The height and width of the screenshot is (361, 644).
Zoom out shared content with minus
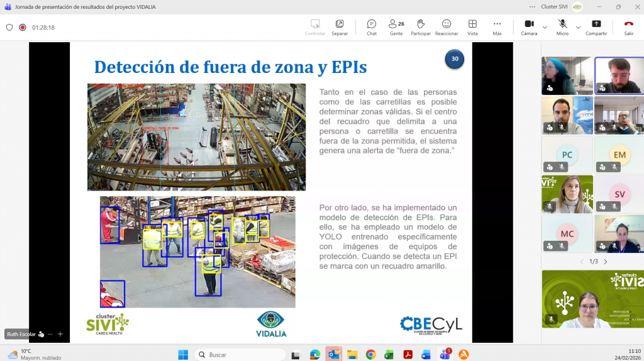[x=50, y=334]
